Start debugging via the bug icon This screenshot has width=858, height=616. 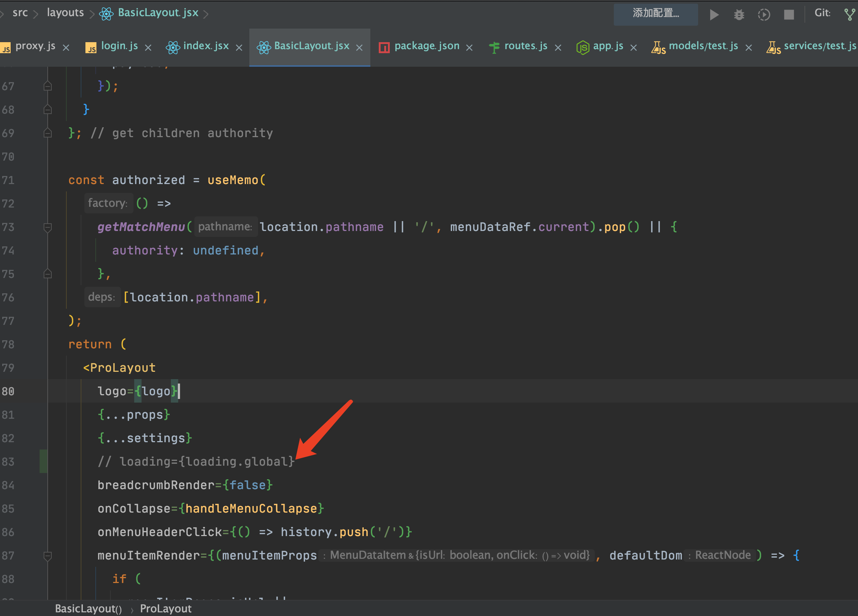click(739, 14)
